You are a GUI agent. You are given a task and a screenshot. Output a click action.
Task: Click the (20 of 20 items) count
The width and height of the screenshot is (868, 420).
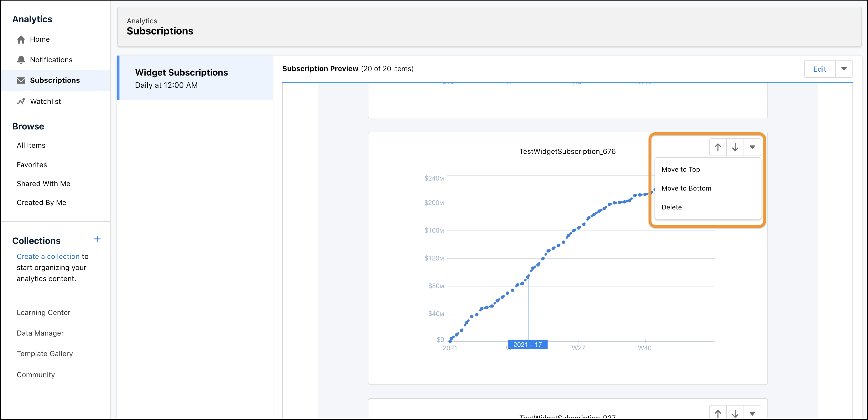point(387,69)
